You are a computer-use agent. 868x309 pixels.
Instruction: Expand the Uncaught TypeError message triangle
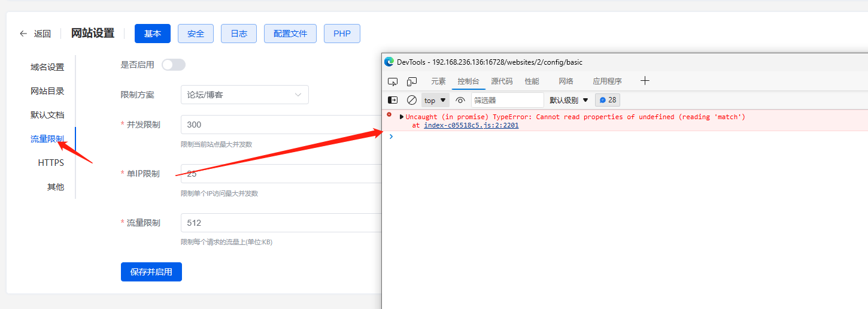pos(402,117)
